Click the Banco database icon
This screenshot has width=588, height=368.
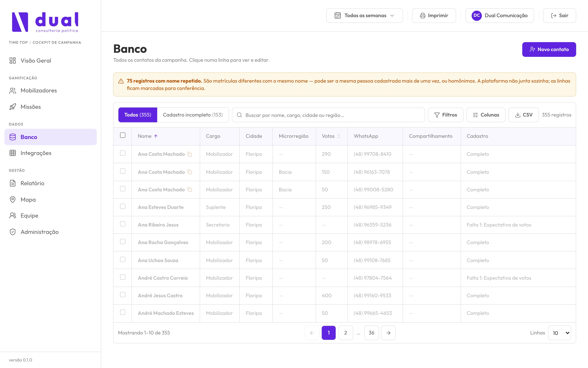click(13, 137)
